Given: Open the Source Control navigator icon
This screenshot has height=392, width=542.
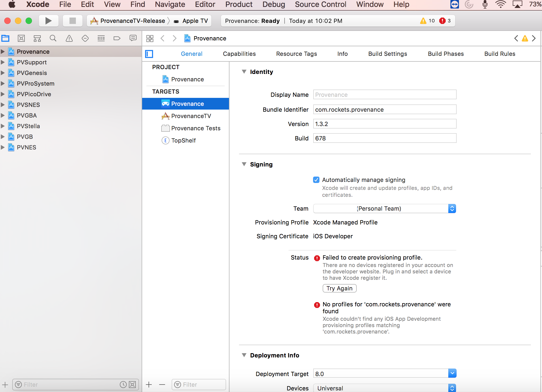Looking at the screenshot, I should tap(21, 38).
